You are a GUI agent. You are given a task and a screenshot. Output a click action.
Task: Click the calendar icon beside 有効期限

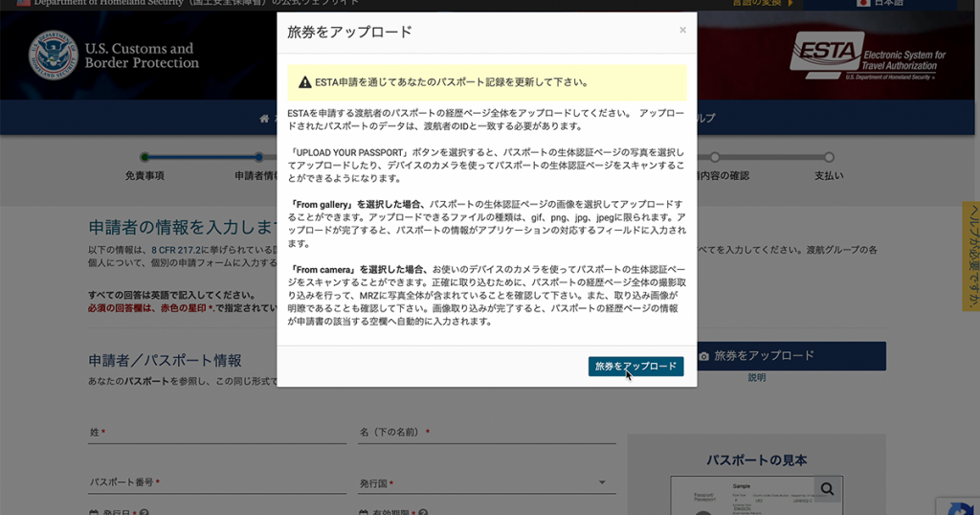[363, 513]
